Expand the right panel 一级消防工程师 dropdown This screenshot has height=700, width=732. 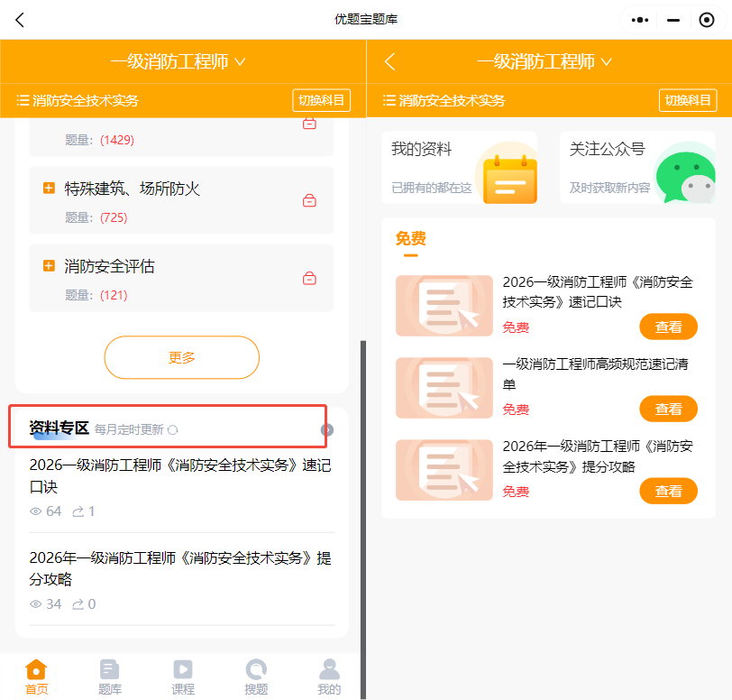pos(544,61)
